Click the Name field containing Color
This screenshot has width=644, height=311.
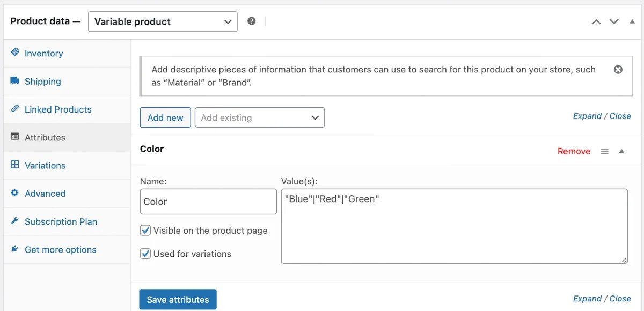[208, 201]
